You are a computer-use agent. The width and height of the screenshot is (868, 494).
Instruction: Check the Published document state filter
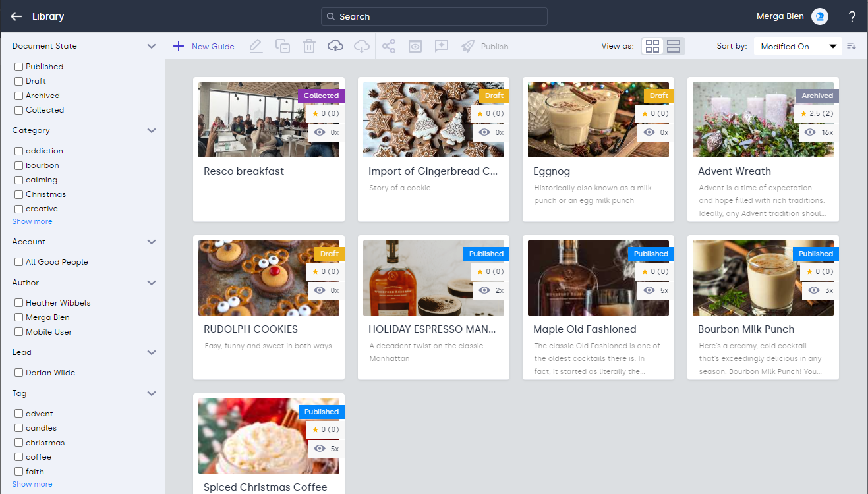(x=19, y=67)
